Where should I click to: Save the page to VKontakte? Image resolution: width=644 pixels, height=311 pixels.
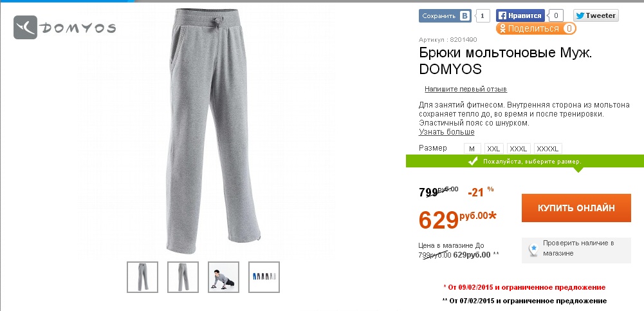(x=445, y=16)
